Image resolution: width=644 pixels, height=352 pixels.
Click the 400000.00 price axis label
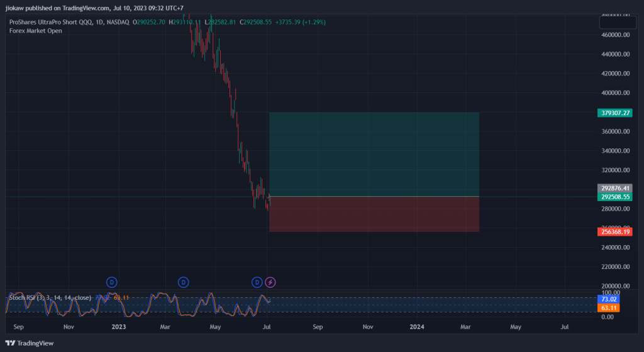tap(616, 93)
